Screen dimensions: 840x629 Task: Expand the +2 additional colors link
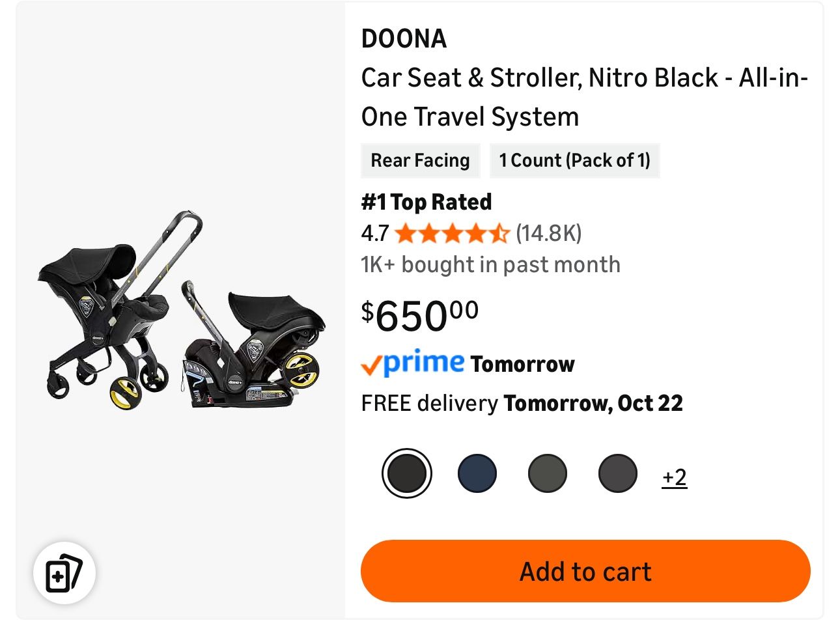coord(675,477)
